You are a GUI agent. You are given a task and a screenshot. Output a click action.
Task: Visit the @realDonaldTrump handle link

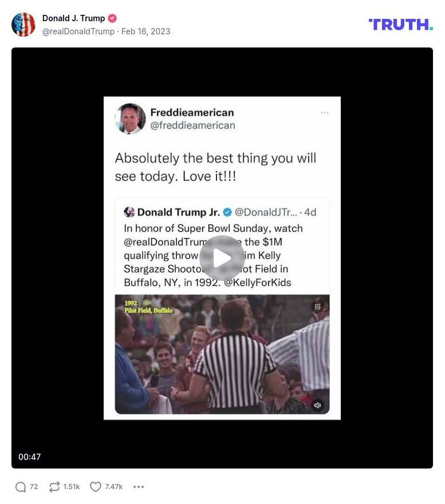point(78,31)
